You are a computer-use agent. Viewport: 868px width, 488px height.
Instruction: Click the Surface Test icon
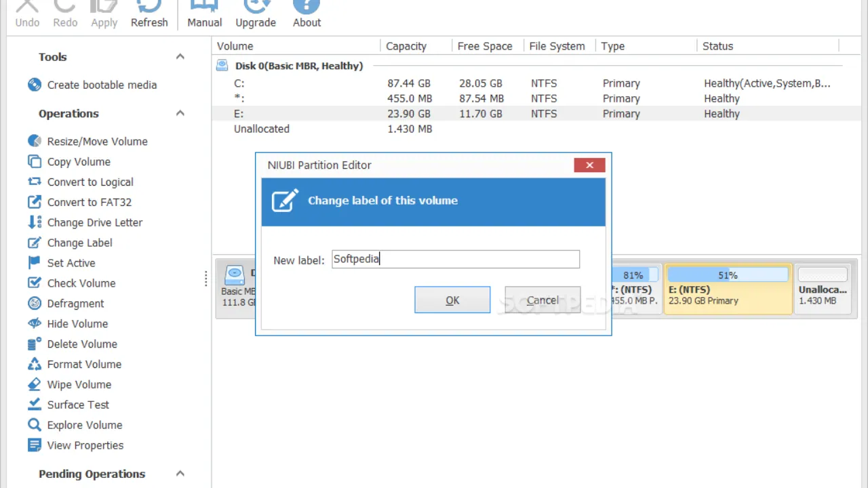(35, 405)
